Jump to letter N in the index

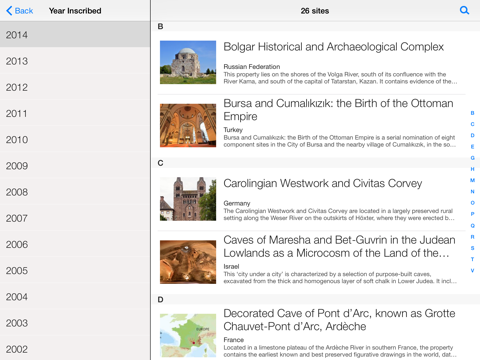[x=472, y=192]
